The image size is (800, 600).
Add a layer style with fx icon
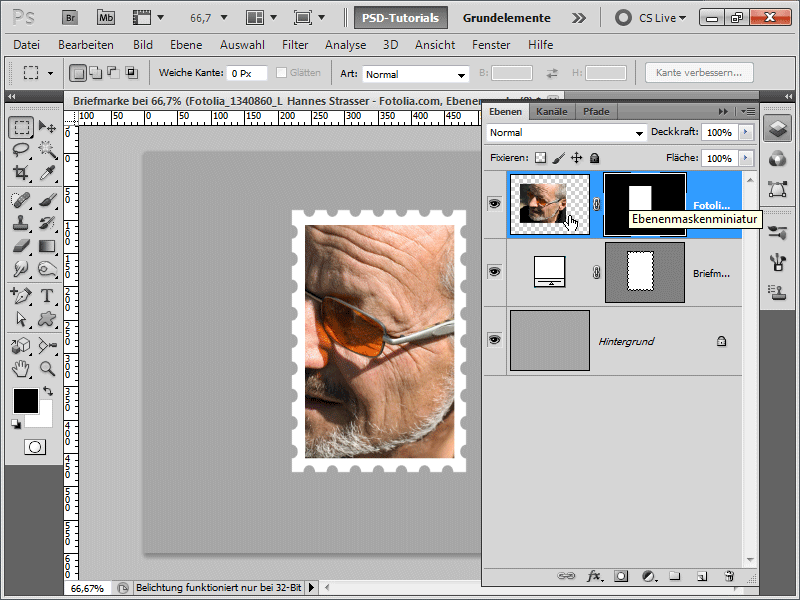594,576
